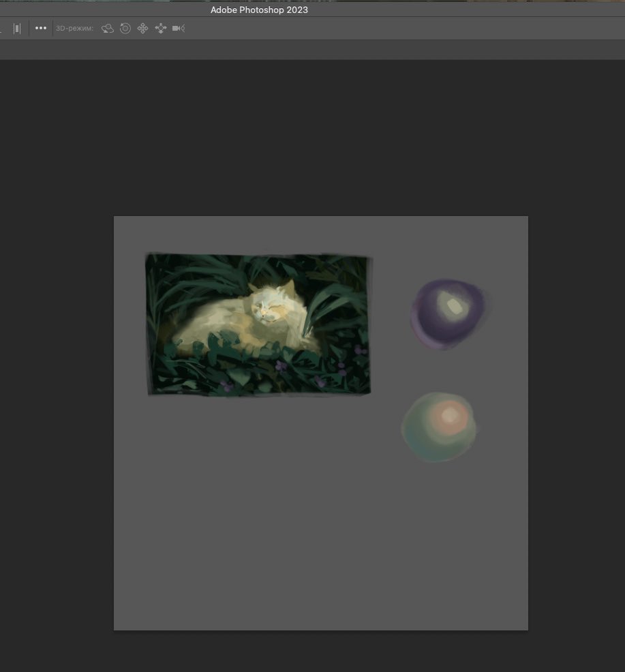Select the 3D roll object icon
Screen dimensions: 625x672
125,29
